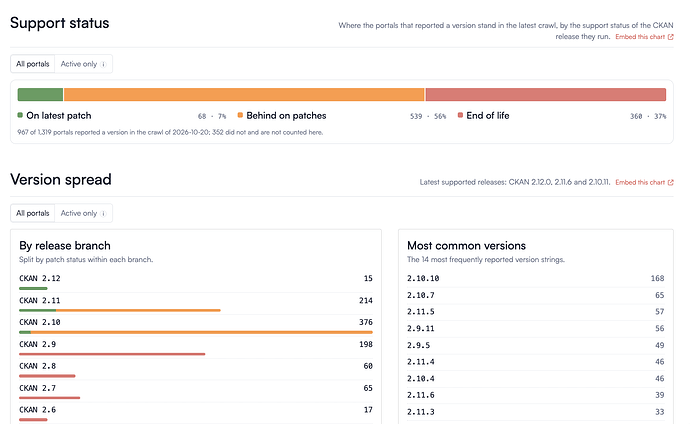This screenshot has height=424, width=690.
Task: Click the CKAN 2.12 branch label
Action: coord(40,278)
